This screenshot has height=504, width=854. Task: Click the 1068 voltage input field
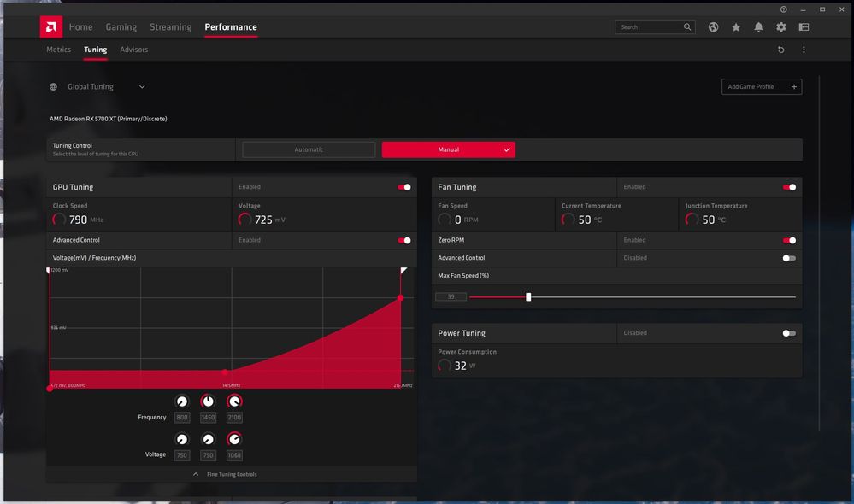[234, 455]
